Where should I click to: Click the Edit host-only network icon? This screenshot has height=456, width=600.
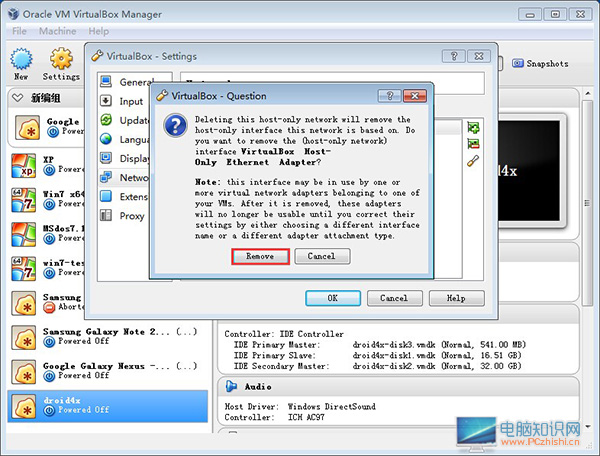[473, 161]
